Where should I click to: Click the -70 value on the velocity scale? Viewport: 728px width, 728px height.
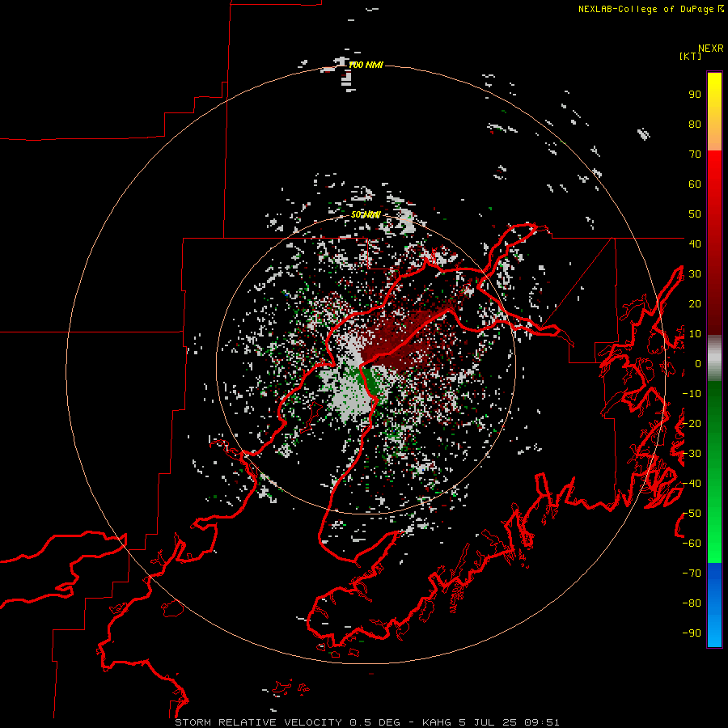(x=692, y=574)
